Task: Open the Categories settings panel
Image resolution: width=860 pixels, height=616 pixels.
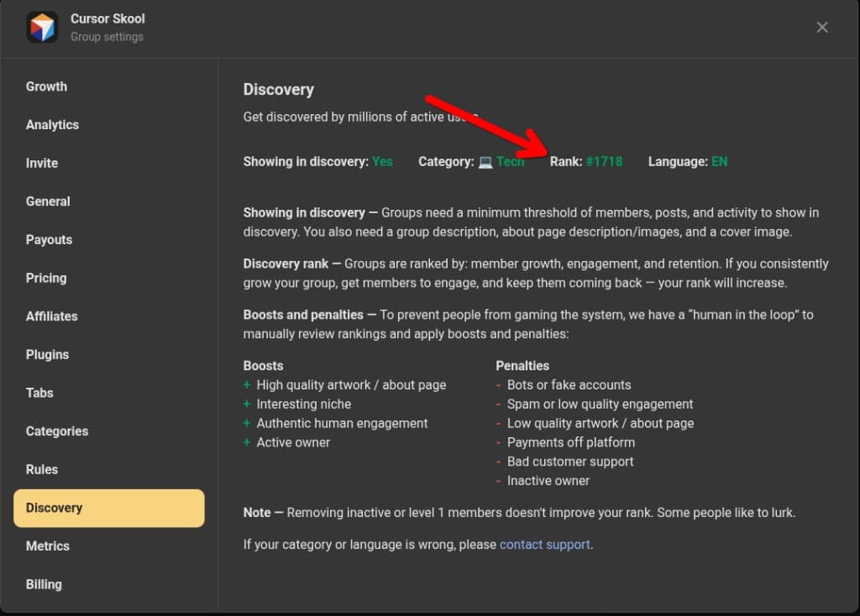Action: pos(56,431)
